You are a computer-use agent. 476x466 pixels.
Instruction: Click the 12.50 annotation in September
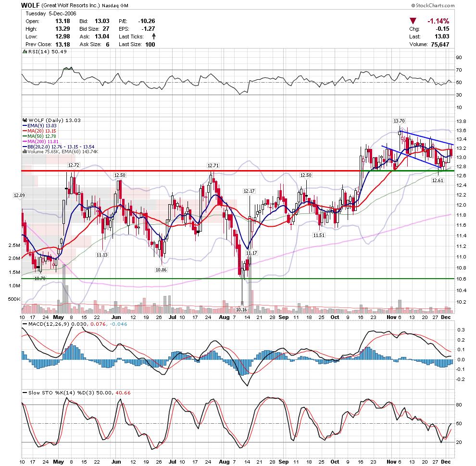tap(306, 175)
